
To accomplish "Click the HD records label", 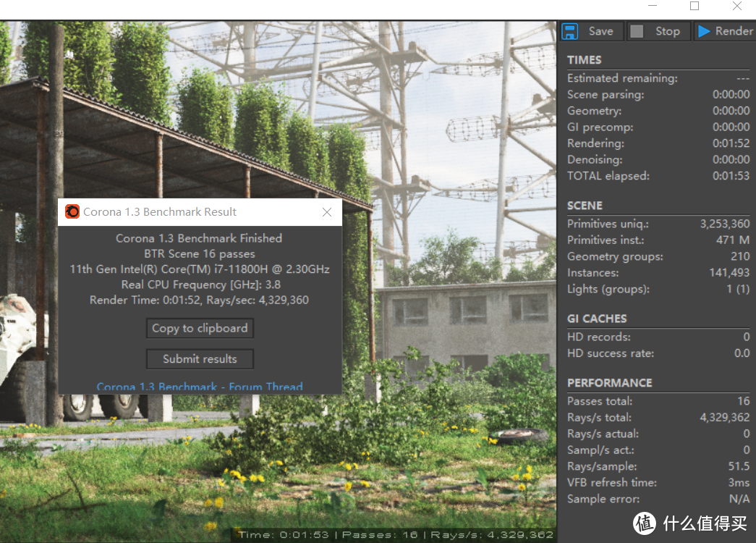I will point(599,337).
